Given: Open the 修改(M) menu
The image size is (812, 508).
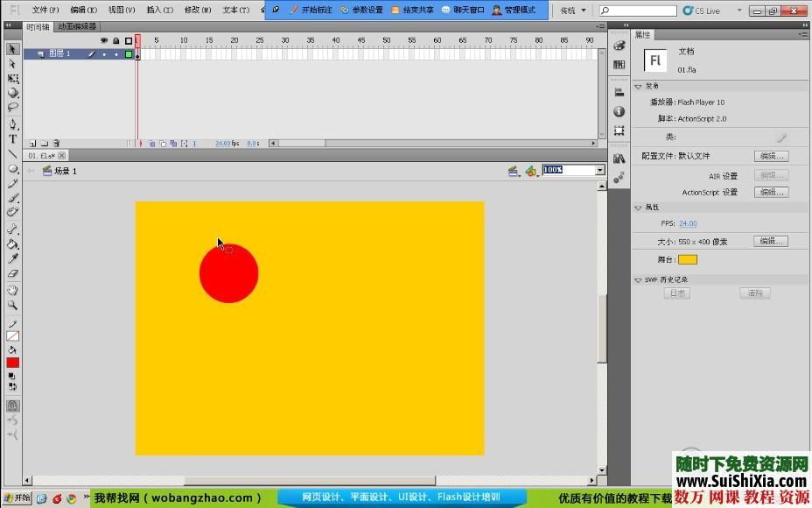Looking at the screenshot, I should click(x=198, y=11).
